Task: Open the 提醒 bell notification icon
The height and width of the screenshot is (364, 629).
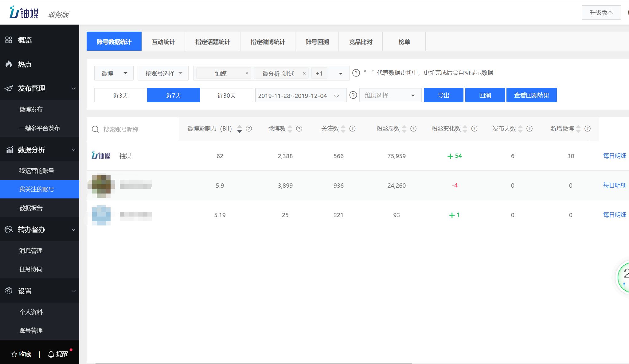Action: click(51, 354)
